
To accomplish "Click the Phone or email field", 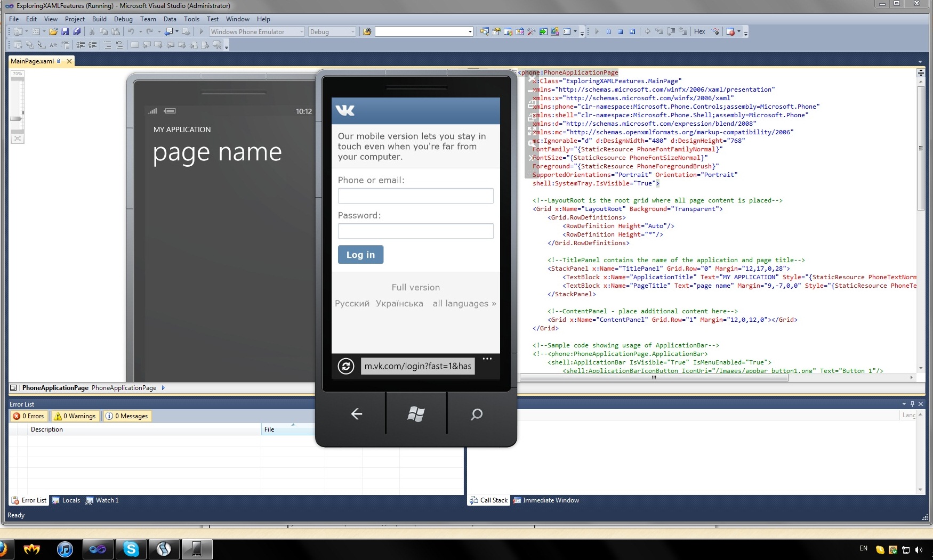I will click(415, 196).
